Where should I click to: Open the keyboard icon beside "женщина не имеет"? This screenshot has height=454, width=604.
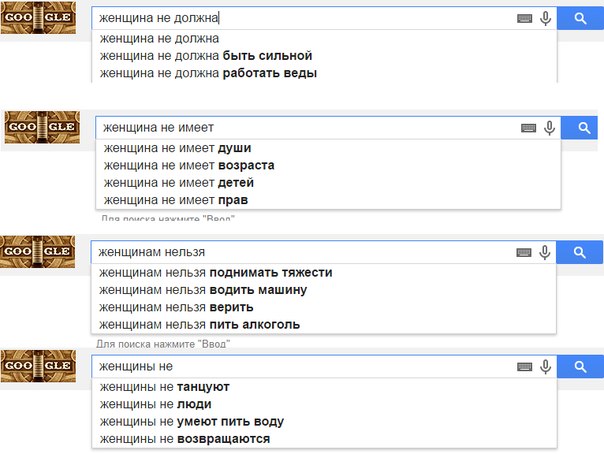click(x=528, y=128)
